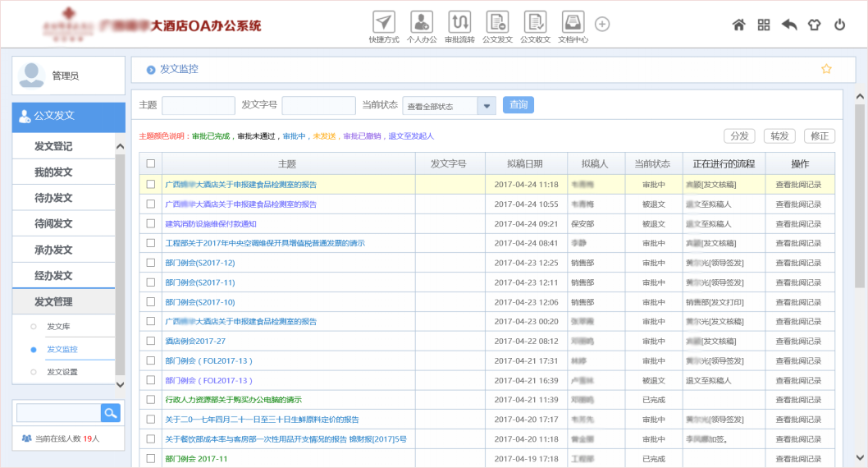Open the 公文收文 toolbar icon

tap(535, 22)
